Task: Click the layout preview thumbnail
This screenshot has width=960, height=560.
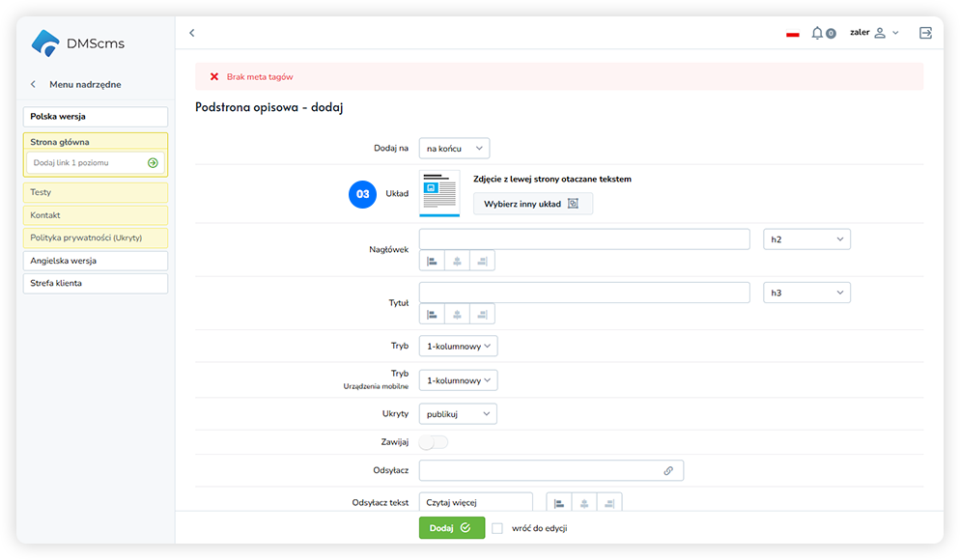Action: click(439, 193)
